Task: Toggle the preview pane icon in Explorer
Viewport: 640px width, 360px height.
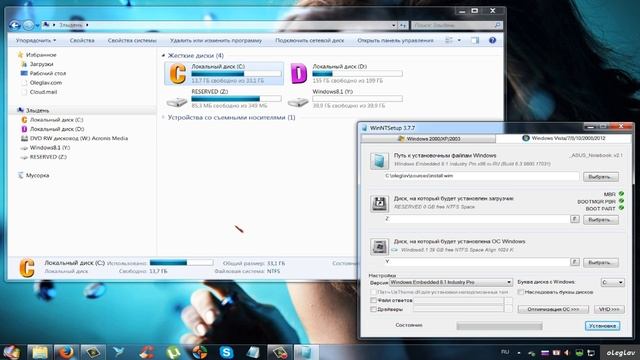Action: (x=475, y=40)
